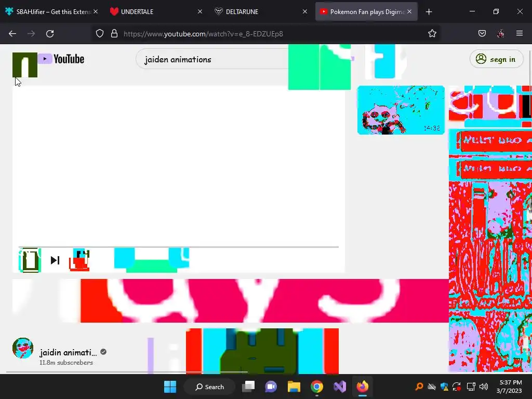The width and height of the screenshot is (532, 399).
Task: Launch Google Chrome from taskbar
Action: 316,387
